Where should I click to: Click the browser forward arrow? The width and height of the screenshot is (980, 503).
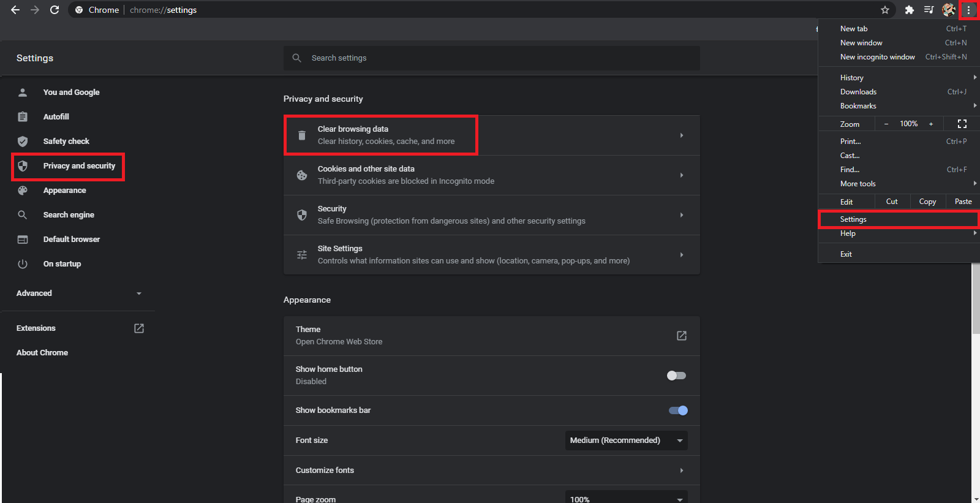point(35,10)
